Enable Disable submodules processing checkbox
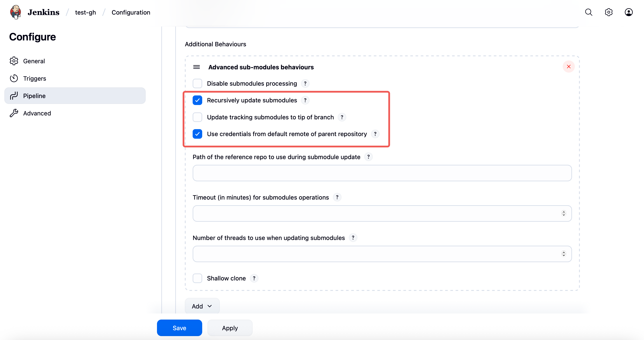The image size is (644, 340). point(197,83)
